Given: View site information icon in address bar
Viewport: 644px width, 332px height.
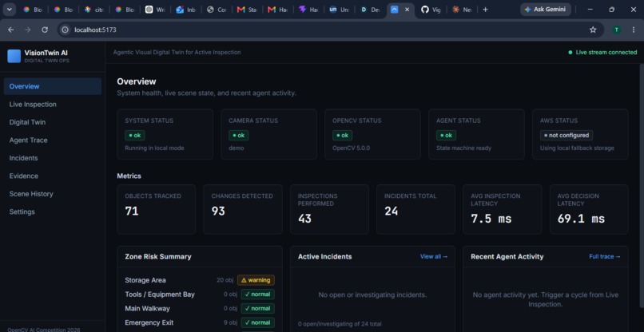Looking at the screenshot, I should 65,30.
